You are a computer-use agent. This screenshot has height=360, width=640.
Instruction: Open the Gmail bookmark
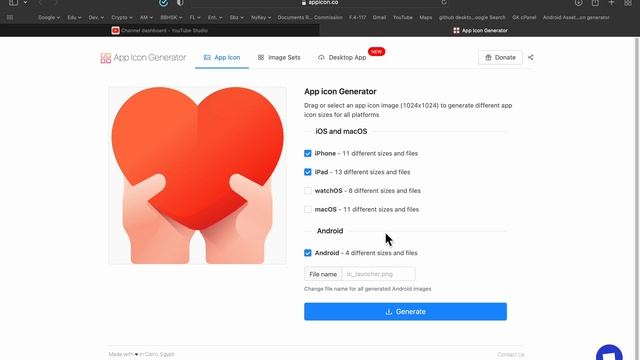pyautogui.click(x=379, y=18)
